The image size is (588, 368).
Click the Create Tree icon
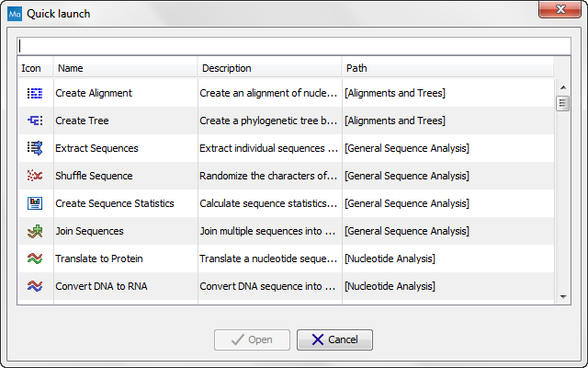pyautogui.click(x=35, y=121)
